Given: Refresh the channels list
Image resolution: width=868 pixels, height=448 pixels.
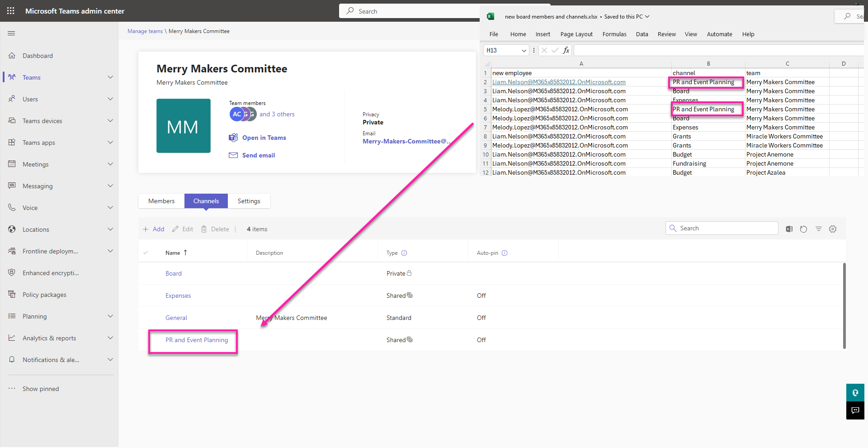Looking at the screenshot, I should point(803,229).
